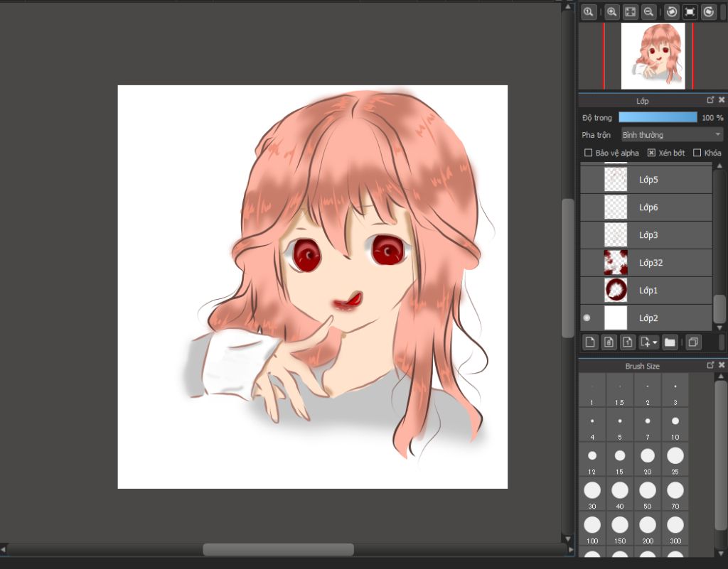Image resolution: width=728 pixels, height=569 pixels.
Task: Set brush size to 25
Action: (675, 461)
